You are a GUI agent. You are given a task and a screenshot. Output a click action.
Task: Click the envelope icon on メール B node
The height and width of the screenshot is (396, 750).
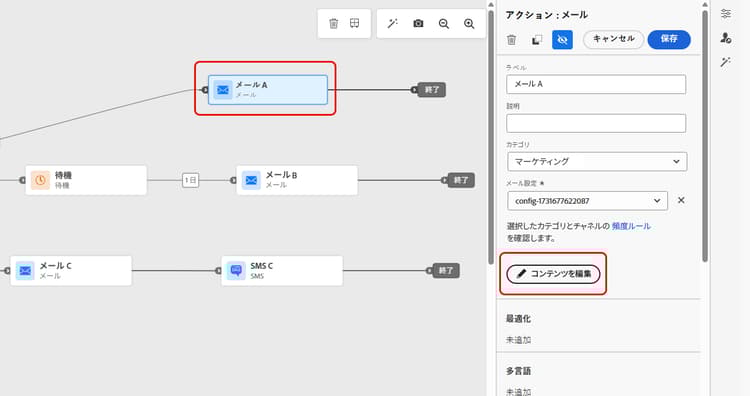[x=251, y=180]
